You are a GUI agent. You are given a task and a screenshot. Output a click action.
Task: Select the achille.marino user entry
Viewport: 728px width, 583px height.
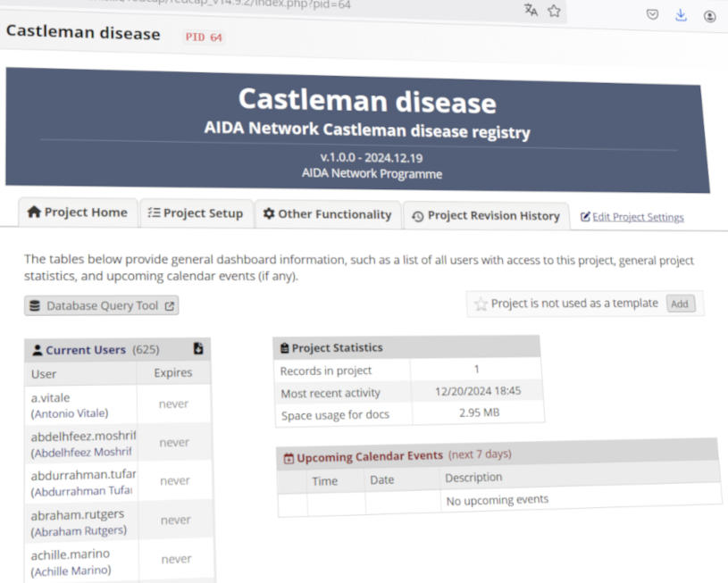71,562
